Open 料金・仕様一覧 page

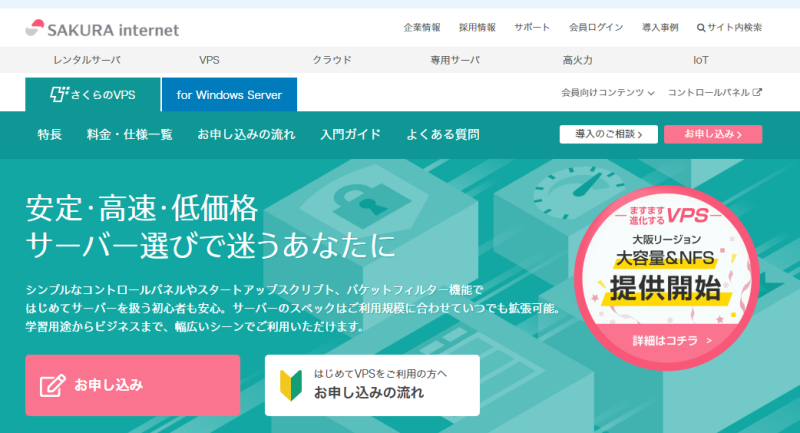(x=130, y=135)
